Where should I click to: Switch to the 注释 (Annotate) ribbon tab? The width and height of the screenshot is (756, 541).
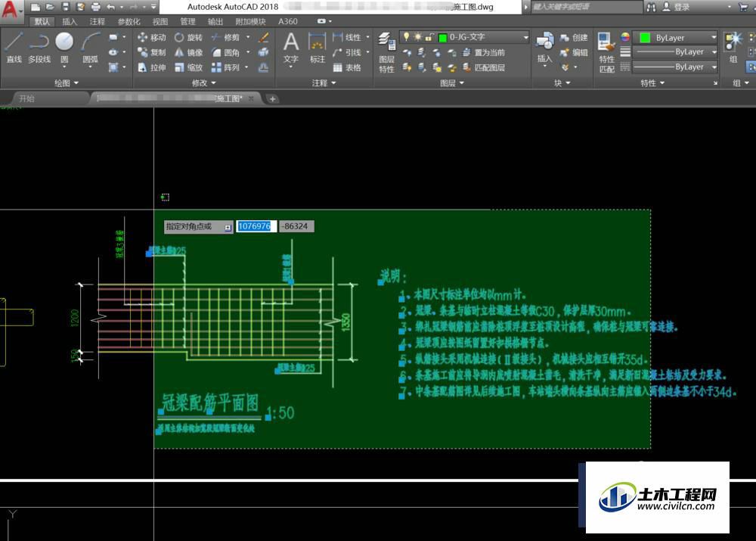point(97,21)
